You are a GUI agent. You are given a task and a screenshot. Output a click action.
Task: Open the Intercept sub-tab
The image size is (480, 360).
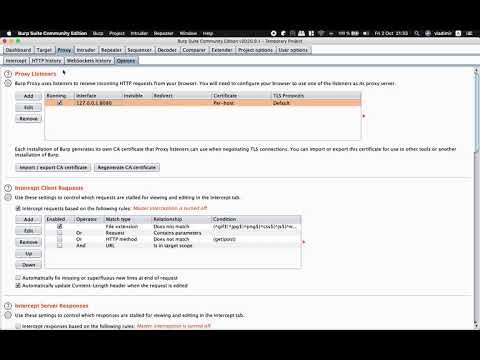(x=16, y=61)
